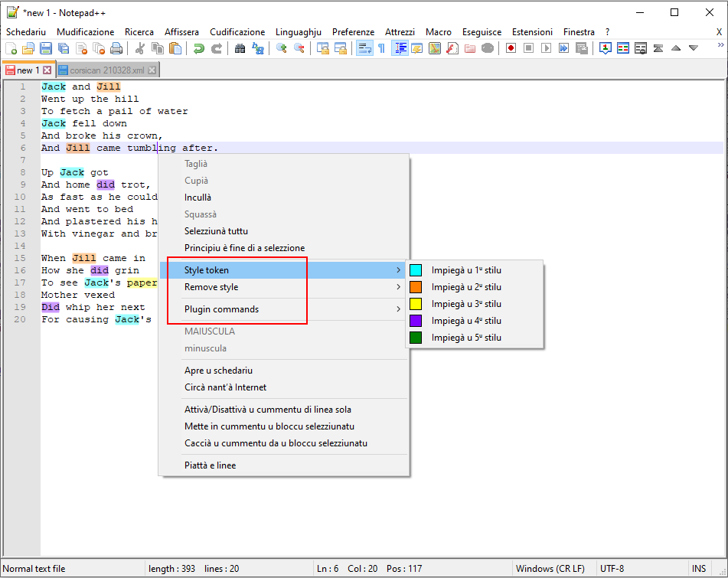Toggle monitoring with the eye icon
Screen dimensions: 728x578
[x=487, y=47]
